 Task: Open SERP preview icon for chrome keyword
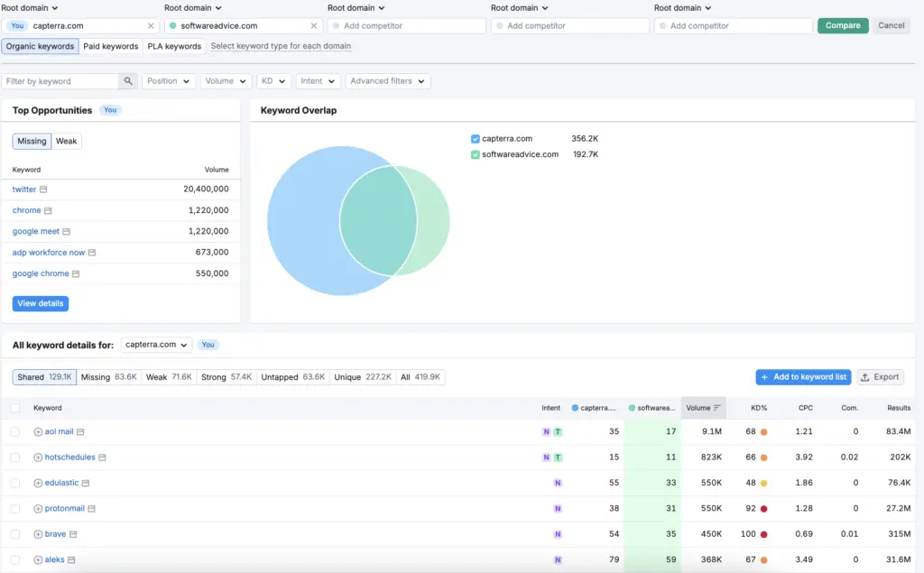48,210
